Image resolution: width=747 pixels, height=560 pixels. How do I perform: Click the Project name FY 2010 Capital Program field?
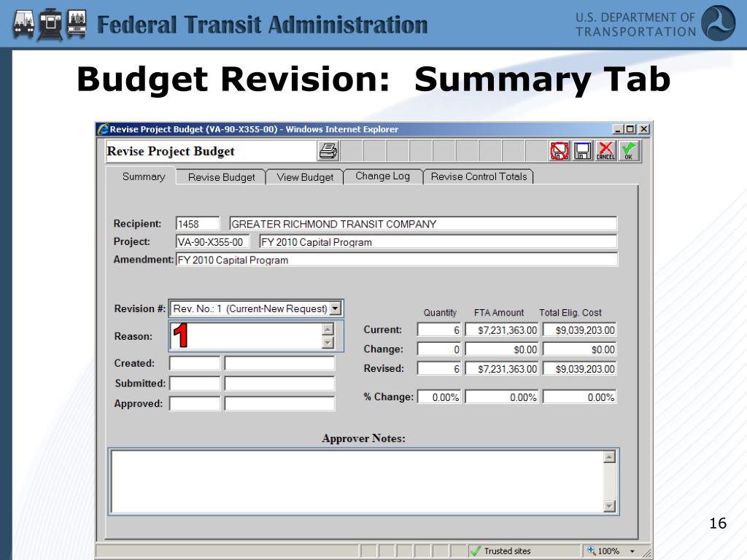(438, 242)
